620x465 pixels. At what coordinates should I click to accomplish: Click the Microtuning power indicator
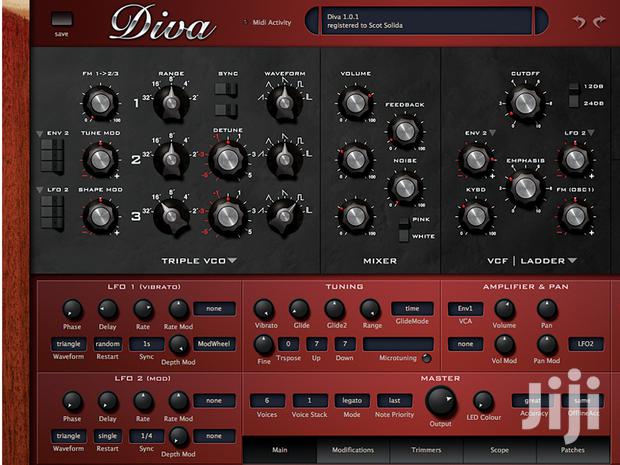pyautogui.click(x=427, y=358)
